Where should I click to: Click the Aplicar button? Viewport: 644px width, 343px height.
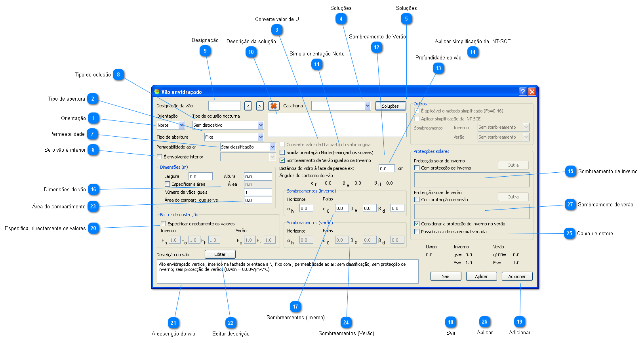click(481, 276)
